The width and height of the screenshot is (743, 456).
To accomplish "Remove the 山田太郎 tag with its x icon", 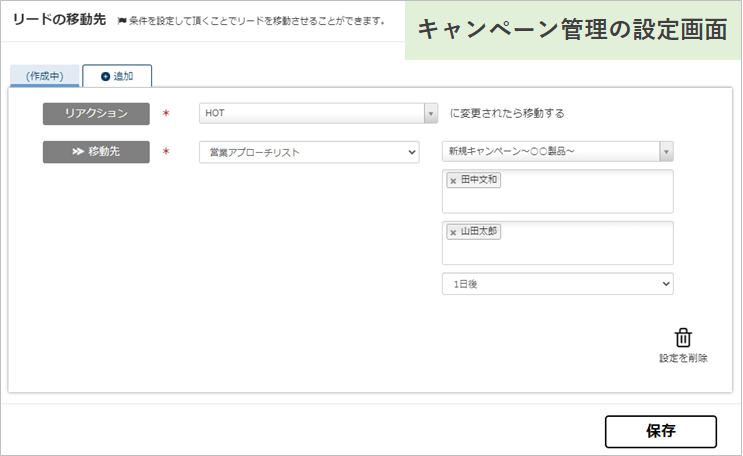I will pyautogui.click(x=453, y=232).
